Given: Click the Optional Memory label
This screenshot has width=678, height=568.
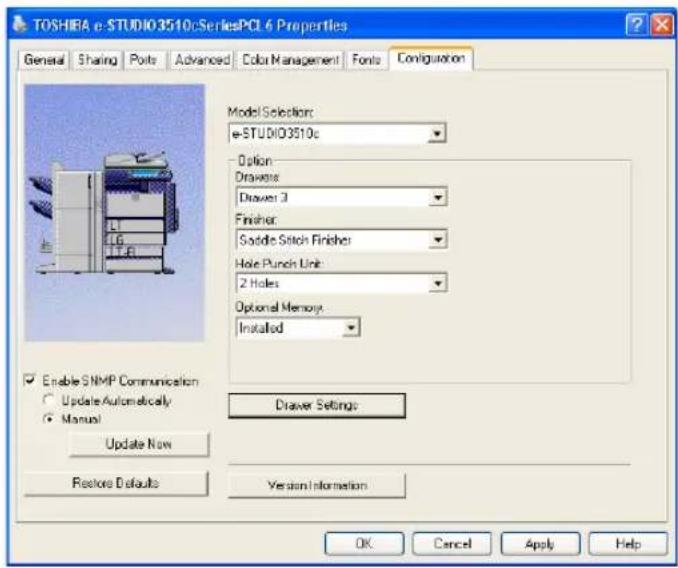Looking at the screenshot, I should (x=279, y=307).
